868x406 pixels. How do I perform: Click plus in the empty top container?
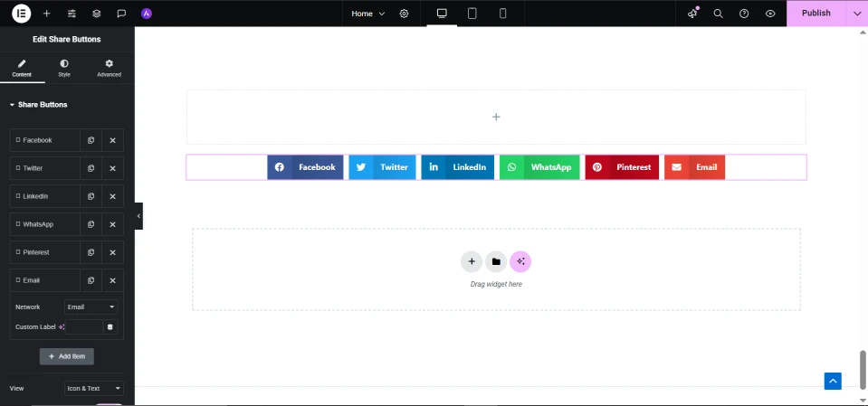click(496, 117)
